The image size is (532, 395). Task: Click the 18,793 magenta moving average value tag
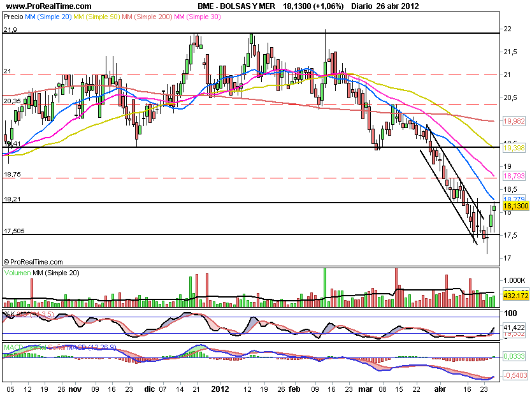(514, 175)
